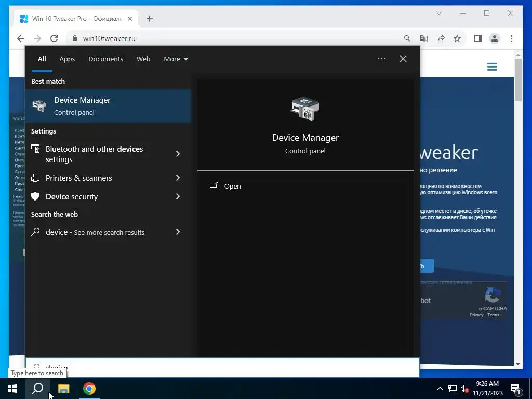The height and width of the screenshot is (399, 532).
Task: Close the Windows search panel
Action: [403, 59]
